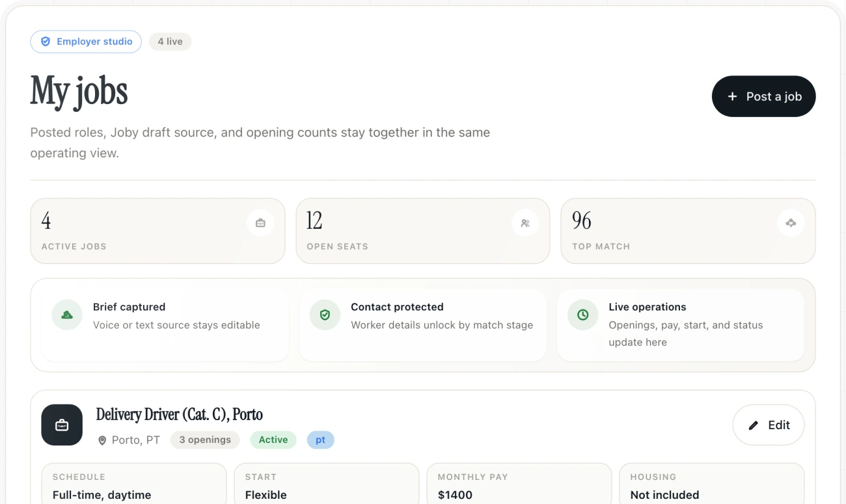Screen dimensions: 846x504
Task: Click the Live operations clock icon
Action: (583, 315)
